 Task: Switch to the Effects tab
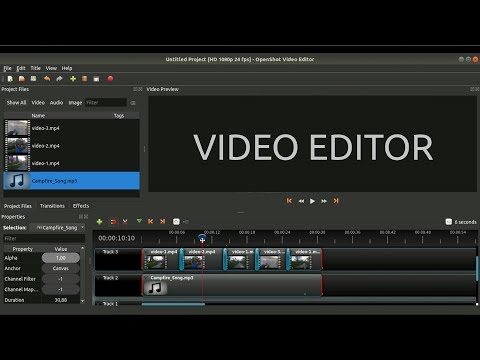pyautogui.click(x=81, y=206)
